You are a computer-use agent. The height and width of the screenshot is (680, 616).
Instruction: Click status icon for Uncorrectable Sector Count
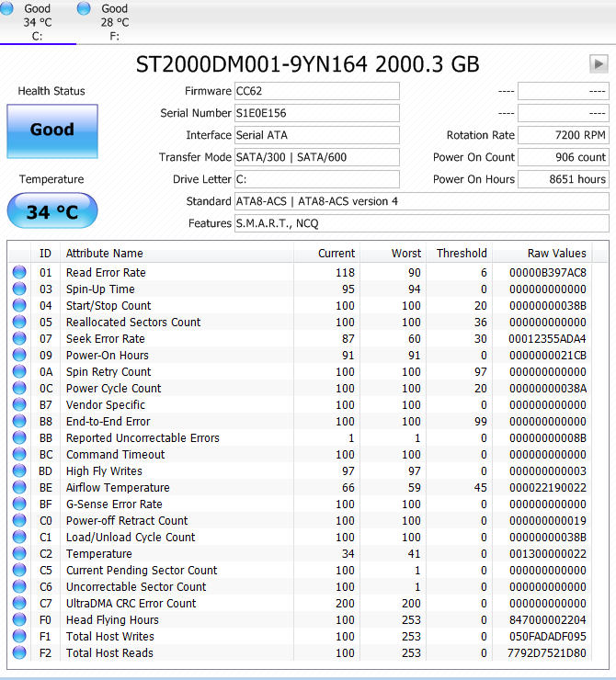[19, 586]
